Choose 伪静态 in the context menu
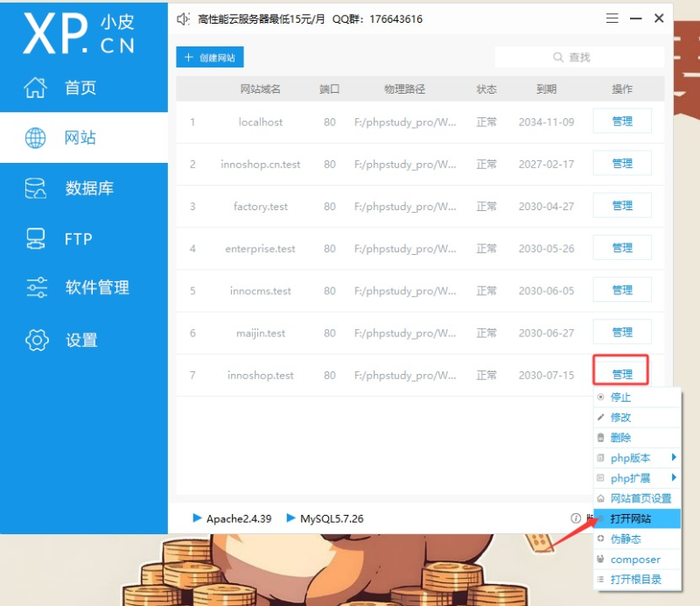This screenshot has width=700, height=606. (x=637, y=539)
